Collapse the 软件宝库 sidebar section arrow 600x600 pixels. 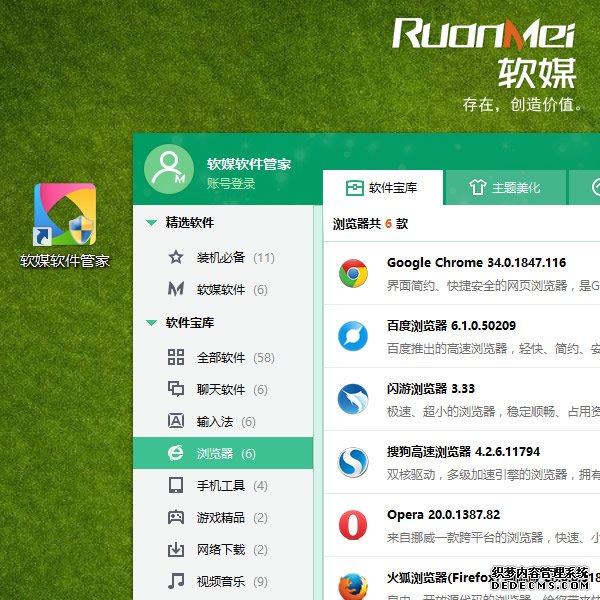(152, 323)
